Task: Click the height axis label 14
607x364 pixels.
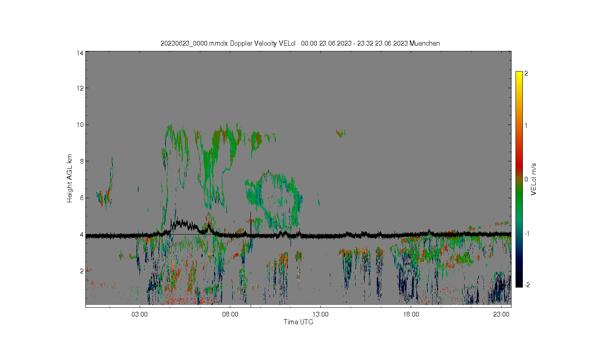Action: [x=80, y=53]
